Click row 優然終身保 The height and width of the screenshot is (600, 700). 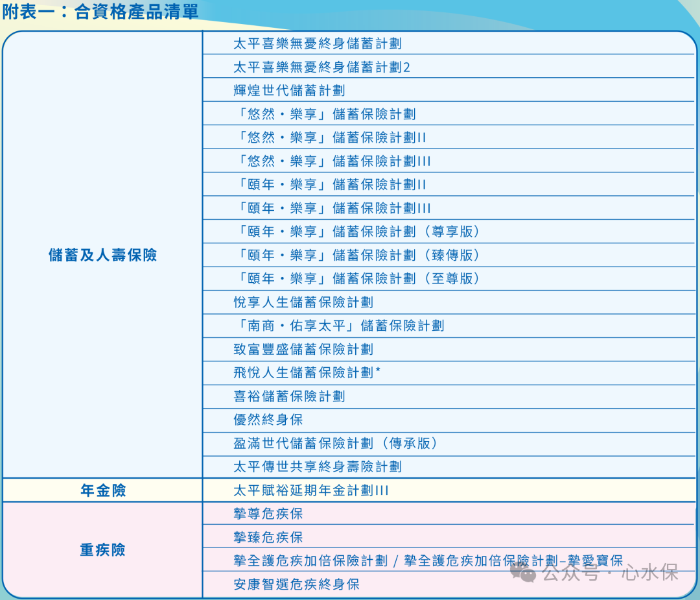pyautogui.click(x=449, y=420)
